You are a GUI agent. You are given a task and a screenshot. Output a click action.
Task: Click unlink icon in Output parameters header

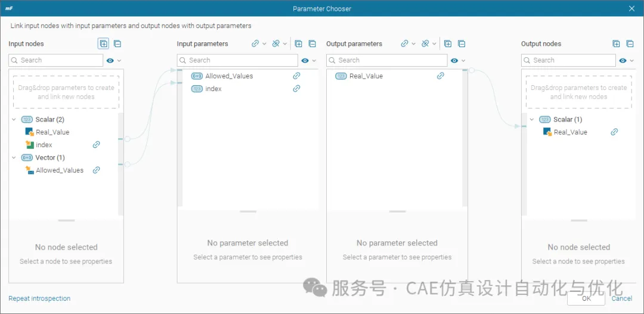click(x=425, y=43)
